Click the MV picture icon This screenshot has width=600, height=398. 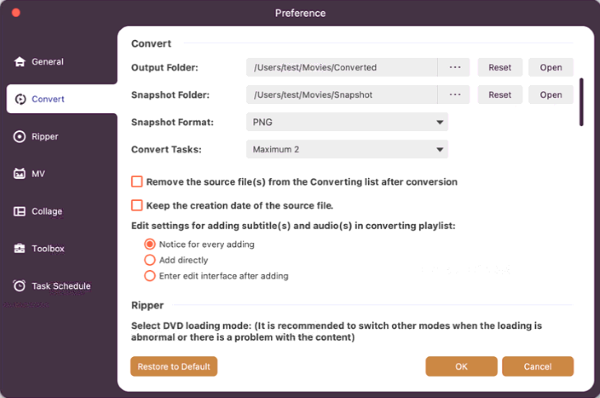click(20, 174)
